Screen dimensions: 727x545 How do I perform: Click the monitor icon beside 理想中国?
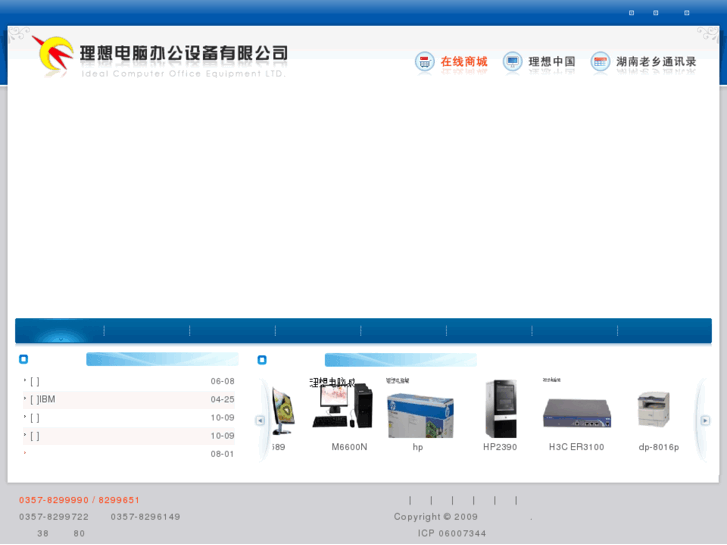pyautogui.click(x=512, y=61)
